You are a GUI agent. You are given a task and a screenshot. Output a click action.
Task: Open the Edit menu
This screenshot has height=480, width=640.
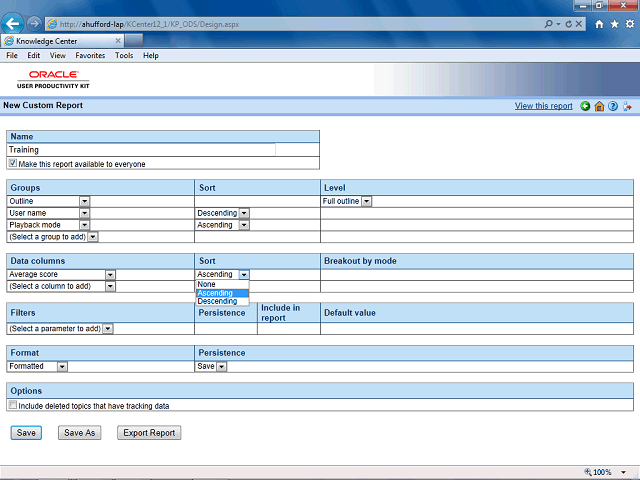(x=33, y=56)
